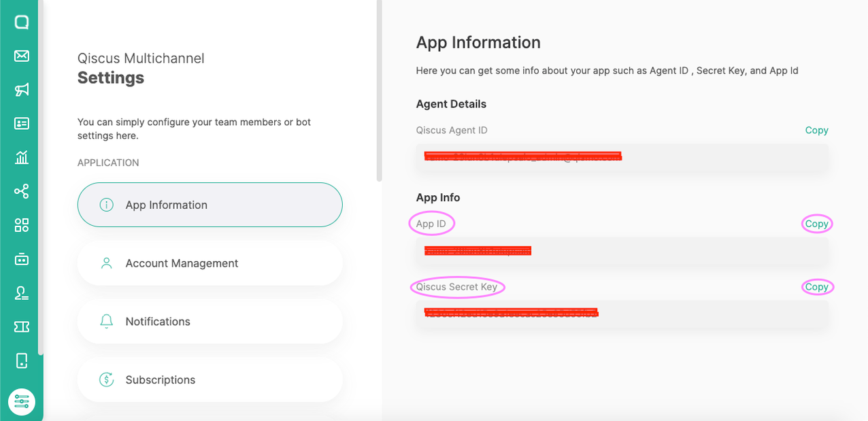Screen dimensions: 868x421
Task: Open the Mobile app icon in sidebar
Action: tap(20, 360)
